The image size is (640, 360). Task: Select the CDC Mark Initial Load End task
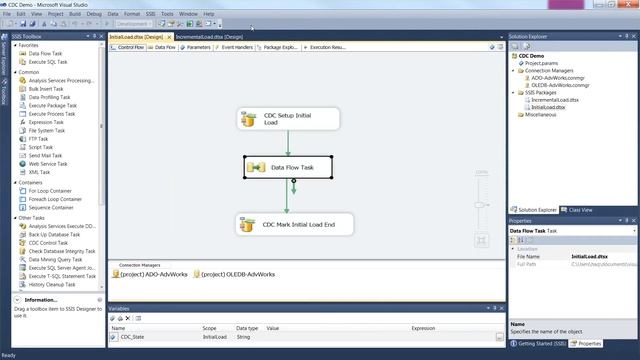(294, 224)
